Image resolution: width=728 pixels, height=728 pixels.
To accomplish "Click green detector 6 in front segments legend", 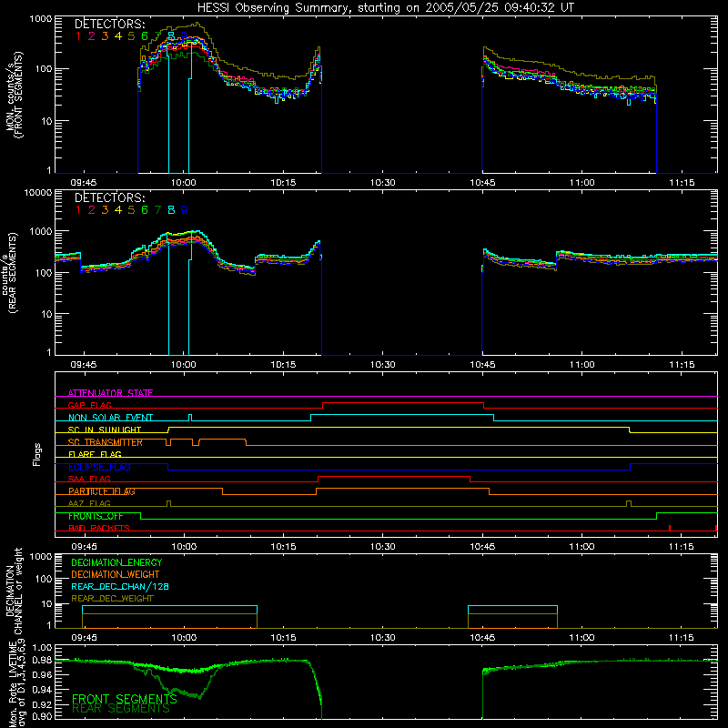I will 145,35.
